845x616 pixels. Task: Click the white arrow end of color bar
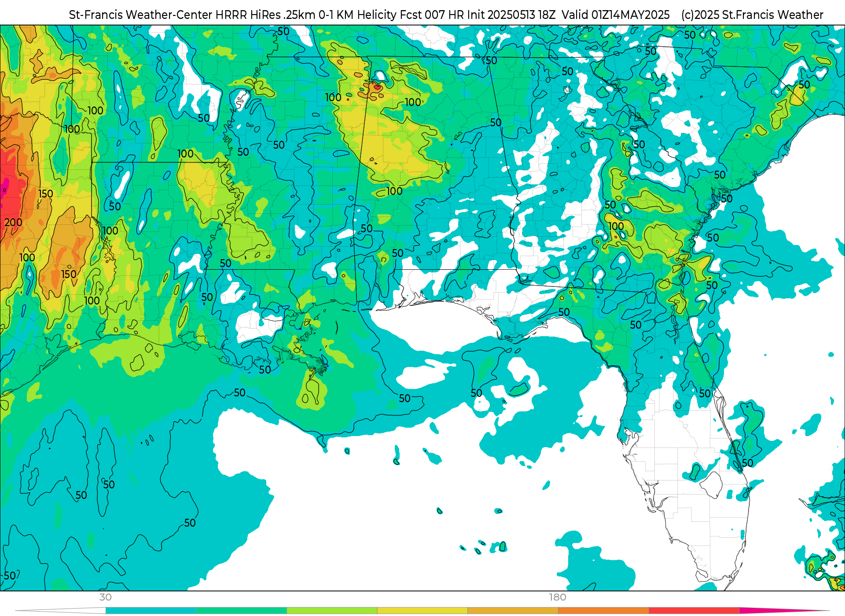60,610
